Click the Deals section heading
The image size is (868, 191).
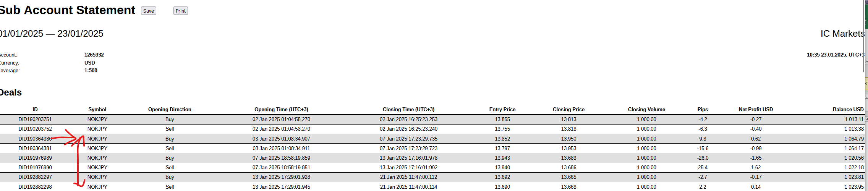point(10,92)
